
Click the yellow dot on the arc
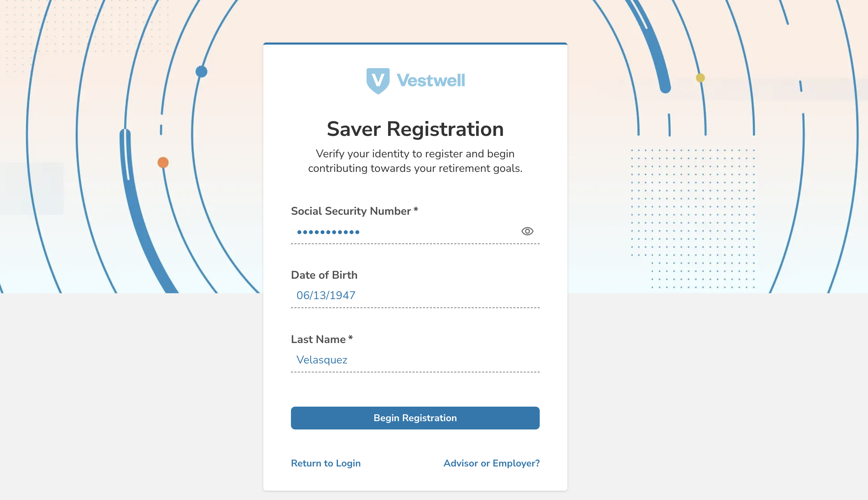pyautogui.click(x=700, y=78)
